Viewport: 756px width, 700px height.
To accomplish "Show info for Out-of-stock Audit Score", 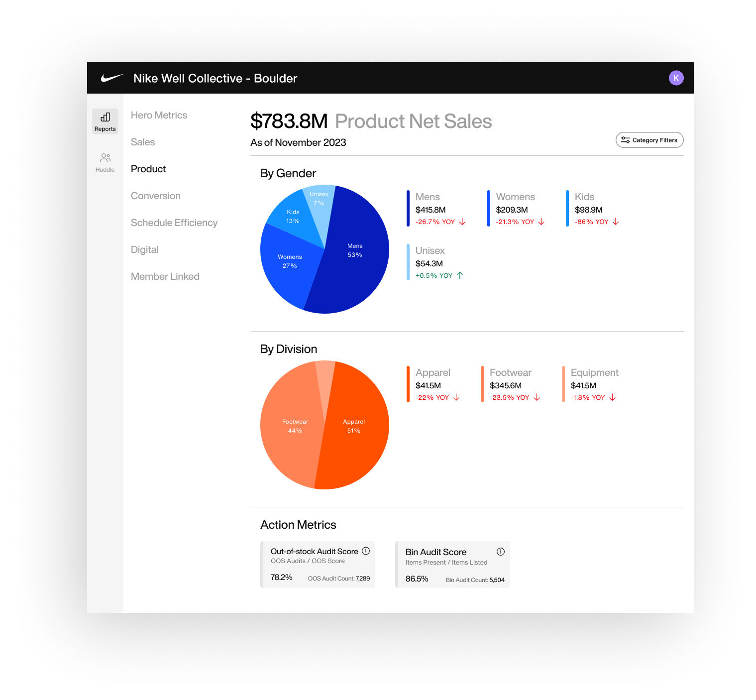I will click(366, 551).
